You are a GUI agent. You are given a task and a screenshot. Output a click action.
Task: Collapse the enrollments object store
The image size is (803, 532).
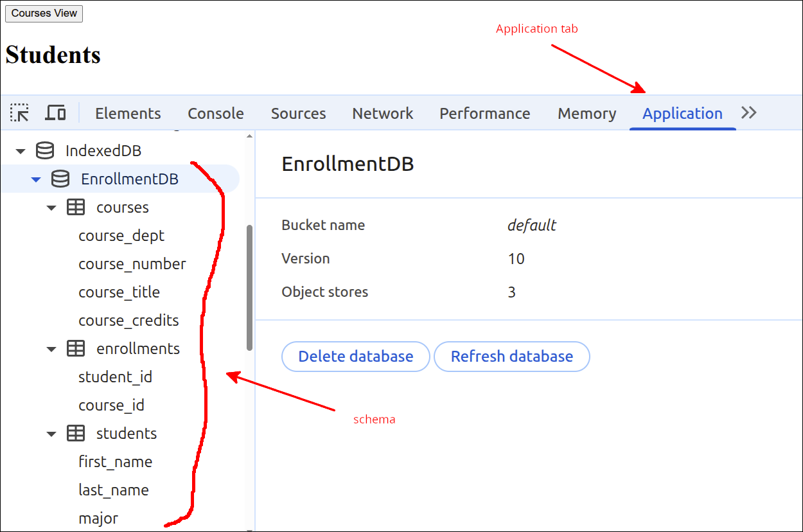coord(51,348)
